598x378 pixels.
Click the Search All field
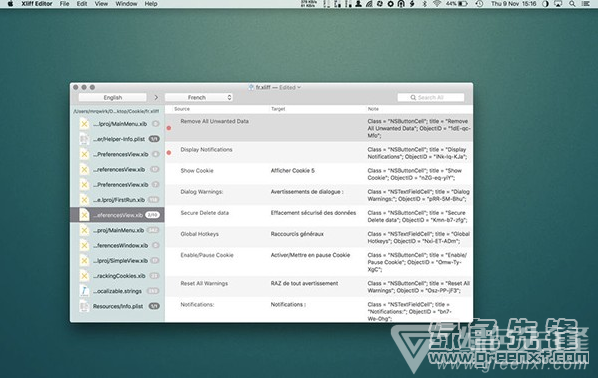tap(431, 98)
